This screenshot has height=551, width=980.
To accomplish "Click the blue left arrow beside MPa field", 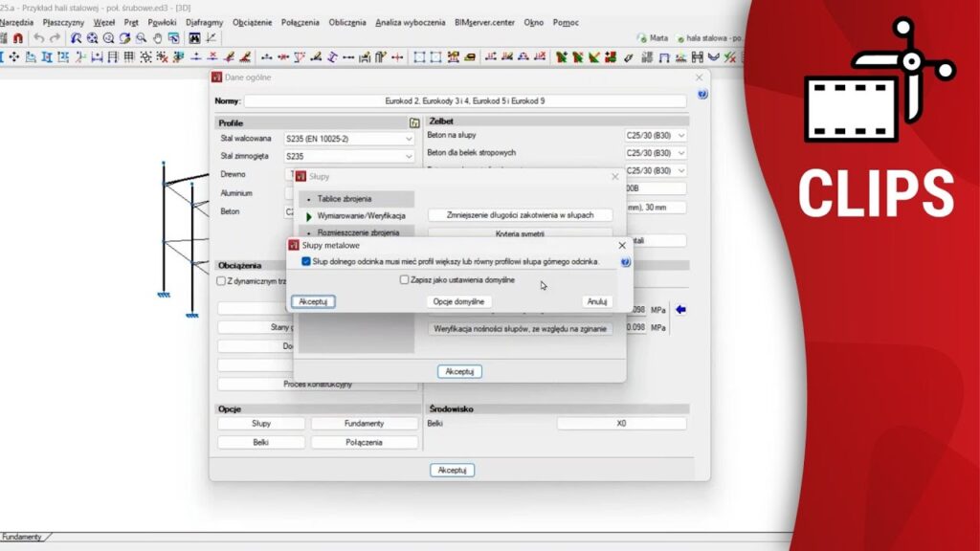I will [x=680, y=309].
